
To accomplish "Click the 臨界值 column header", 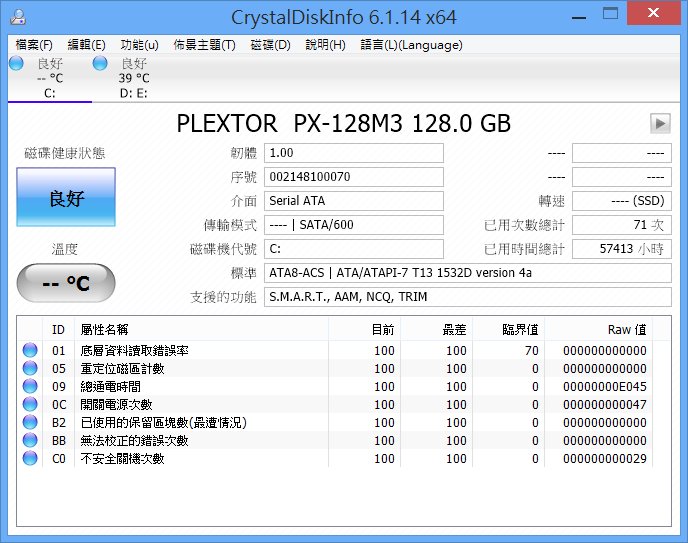I will pyautogui.click(x=508, y=329).
